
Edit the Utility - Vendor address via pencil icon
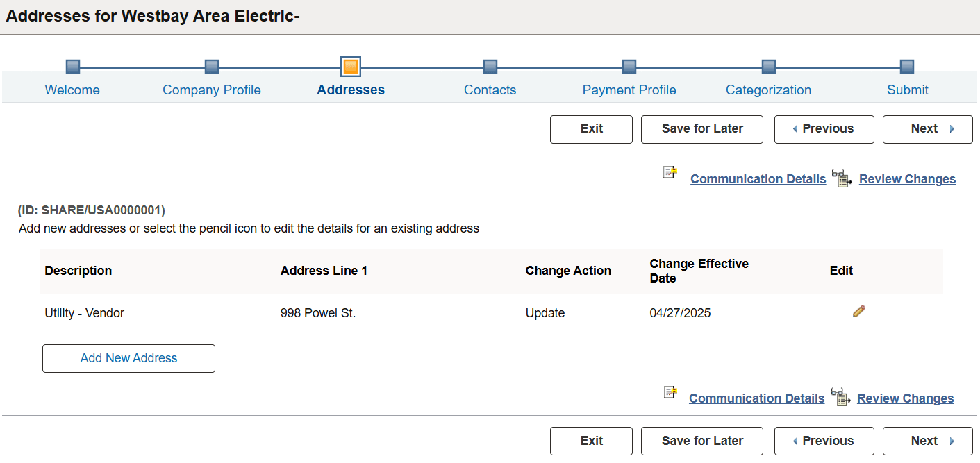pyautogui.click(x=858, y=312)
